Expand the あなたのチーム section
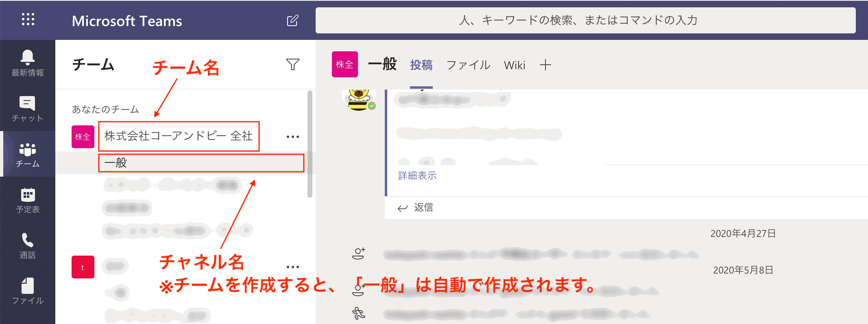The image size is (868, 324). [105, 109]
